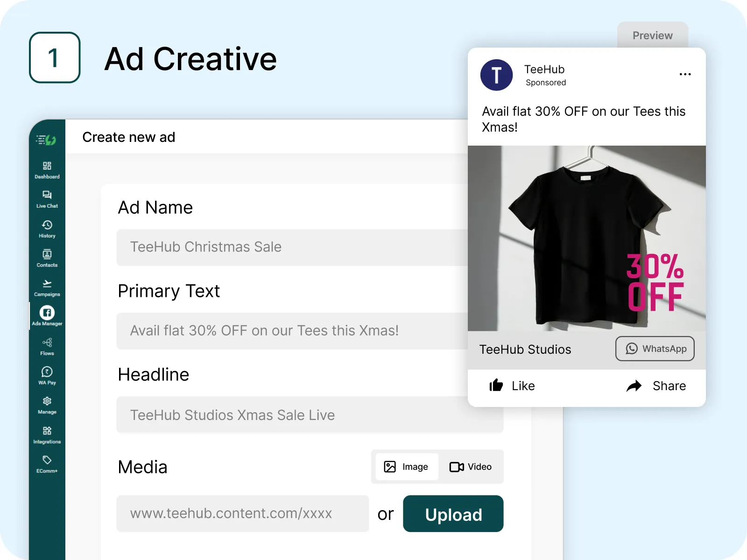Switch to the Preview tab
Image resolution: width=747 pixels, height=560 pixels.
tap(652, 35)
